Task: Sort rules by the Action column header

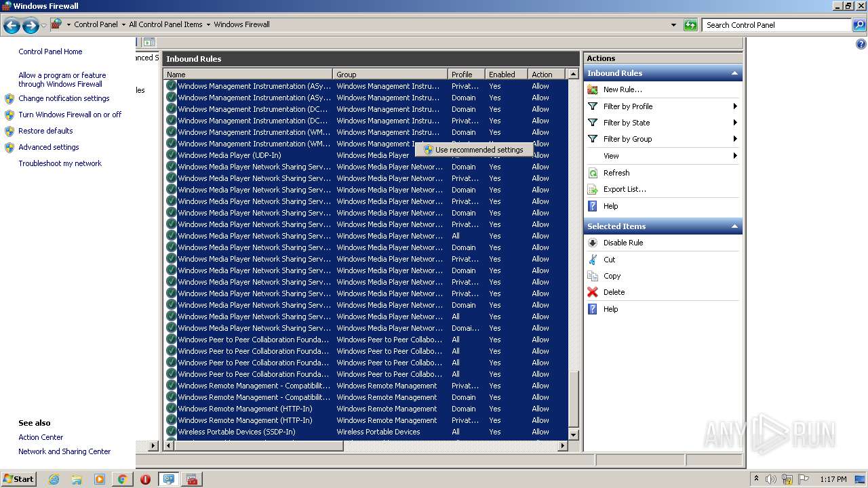Action: pyautogui.click(x=547, y=75)
